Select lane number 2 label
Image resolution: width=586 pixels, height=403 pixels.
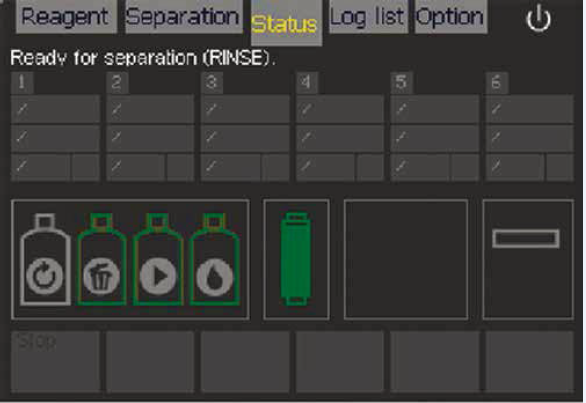(x=117, y=82)
